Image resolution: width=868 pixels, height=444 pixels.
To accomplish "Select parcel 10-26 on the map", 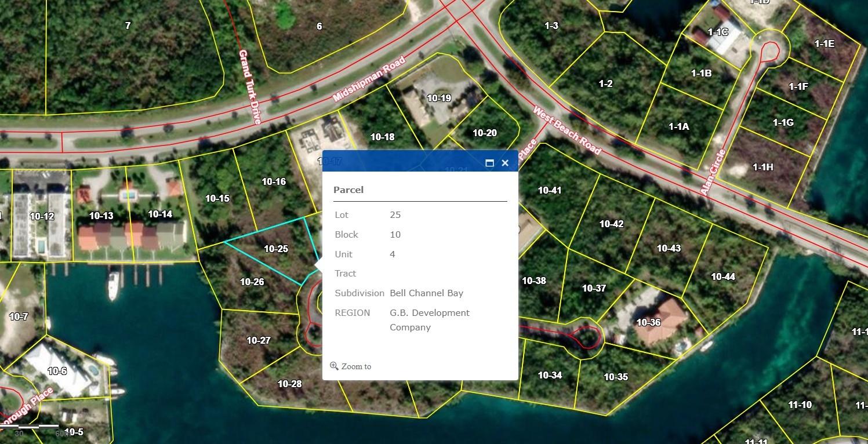I will [x=252, y=282].
